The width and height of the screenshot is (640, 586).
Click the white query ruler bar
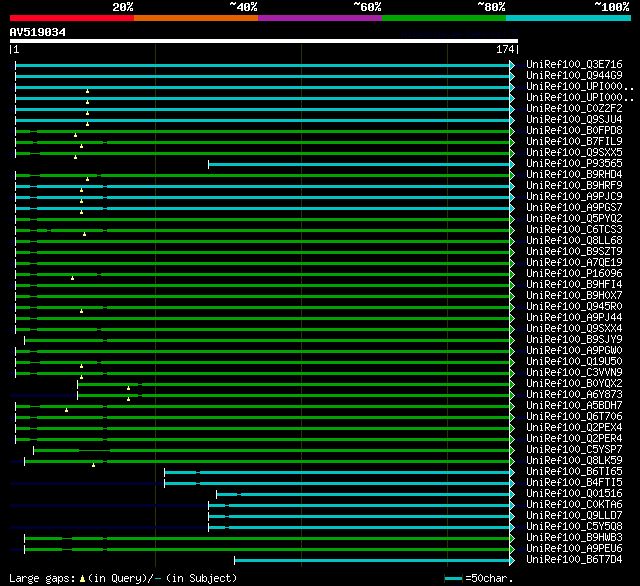(x=264, y=41)
